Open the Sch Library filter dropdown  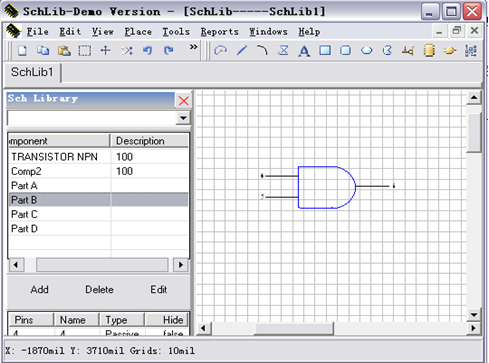pyautogui.click(x=183, y=118)
